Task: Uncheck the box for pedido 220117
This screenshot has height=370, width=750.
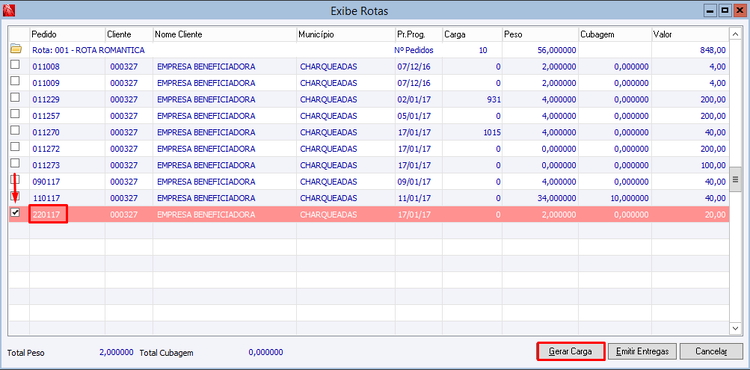Action: point(15,213)
